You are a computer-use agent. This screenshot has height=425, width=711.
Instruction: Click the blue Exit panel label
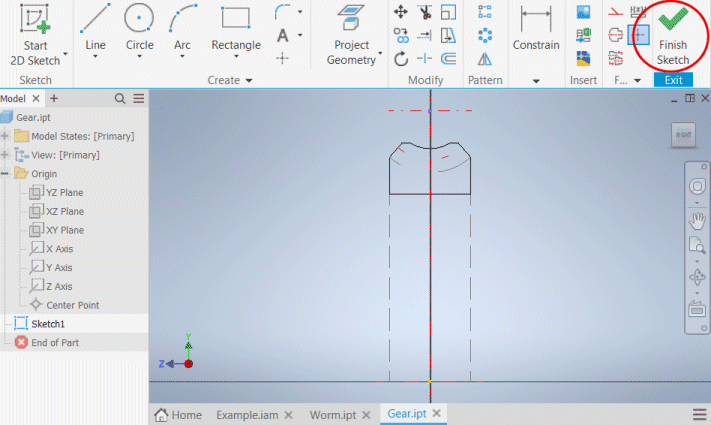pyautogui.click(x=673, y=80)
